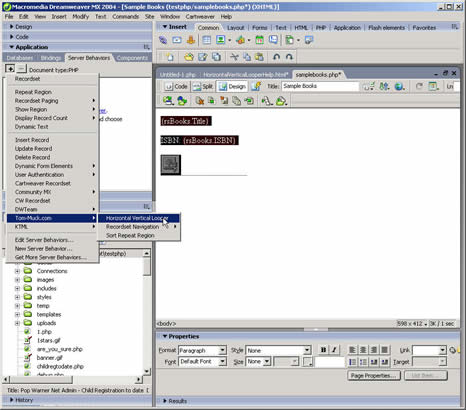
Task: Toggle Bold formatting in Properties
Action: pos(323,350)
